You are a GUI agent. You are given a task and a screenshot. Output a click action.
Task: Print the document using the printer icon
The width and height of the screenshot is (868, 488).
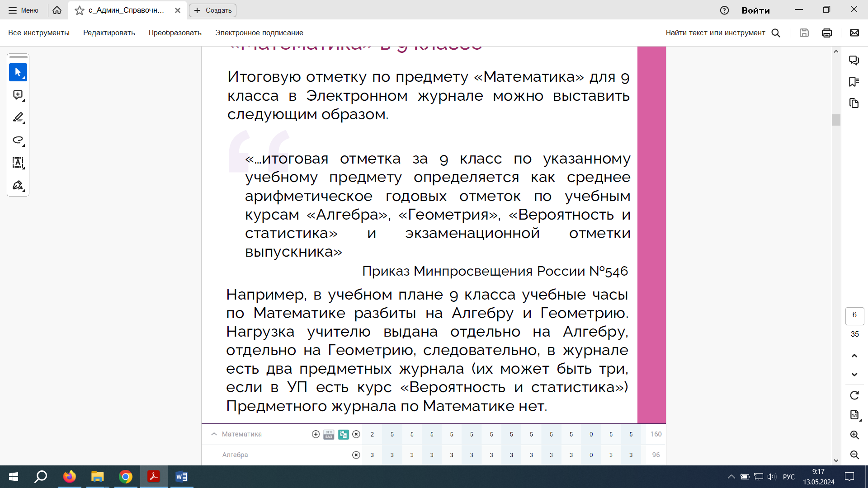click(827, 33)
